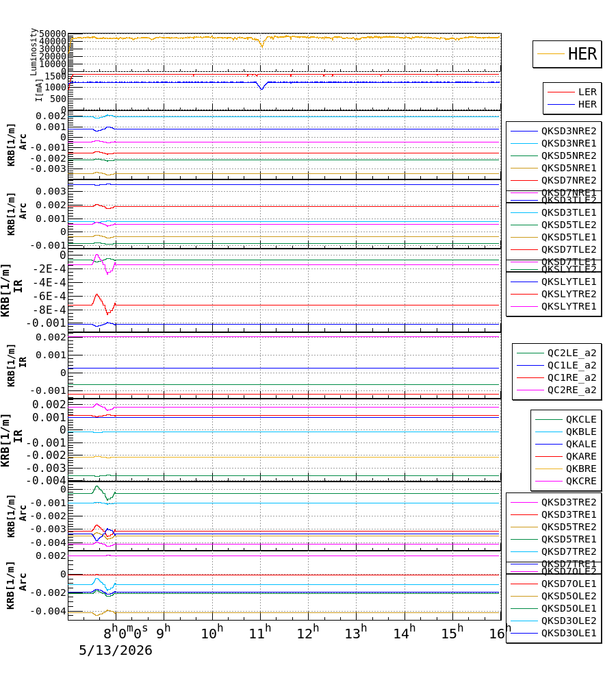Click the QC1RE_a2 legend label
Viewport: 616px width, 674px height.
572,378
